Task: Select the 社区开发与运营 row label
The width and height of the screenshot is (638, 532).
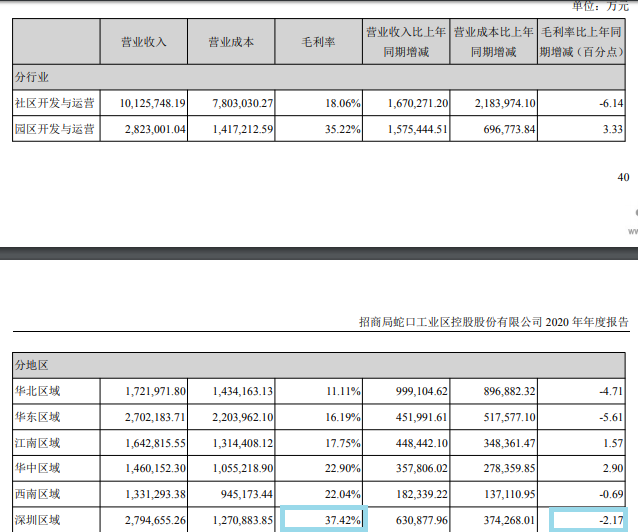Action: pos(56,103)
